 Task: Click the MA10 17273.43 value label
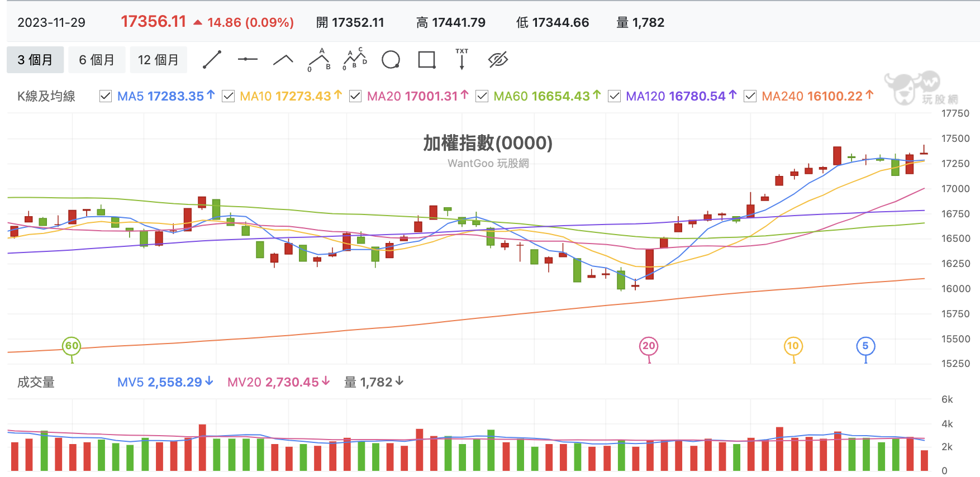point(291,96)
